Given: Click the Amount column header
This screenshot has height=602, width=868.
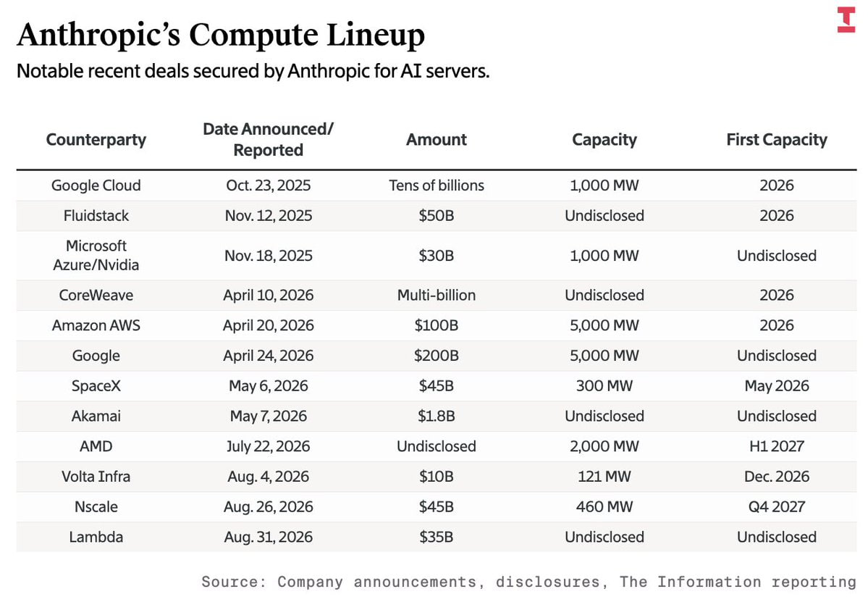Looking at the screenshot, I should tap(437, 140).
